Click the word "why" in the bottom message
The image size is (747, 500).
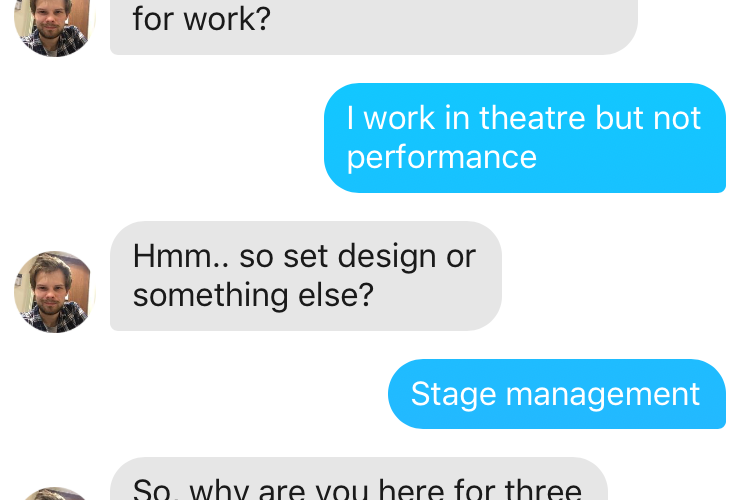coord(220,490)
